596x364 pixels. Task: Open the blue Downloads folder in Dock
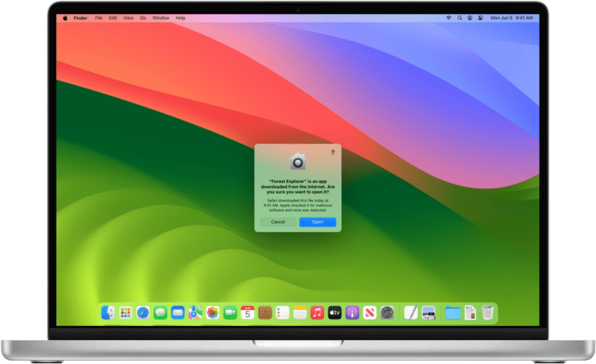[453, 313]
